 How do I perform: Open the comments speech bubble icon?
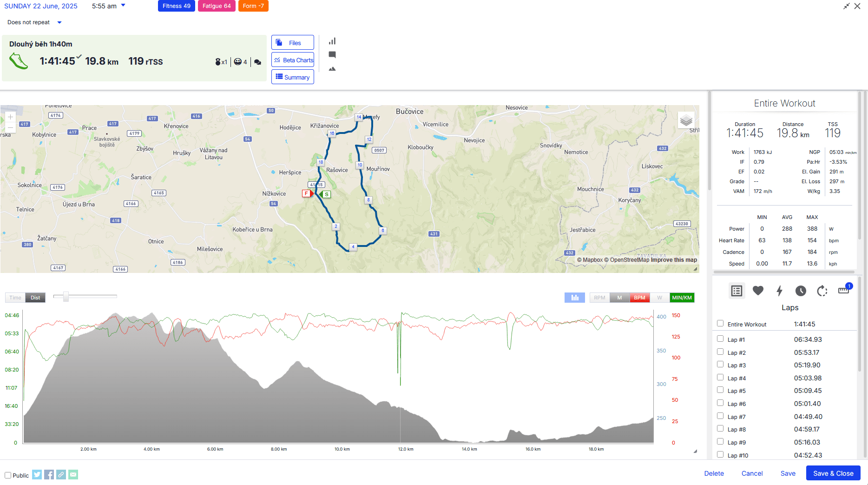pos(332,55)
